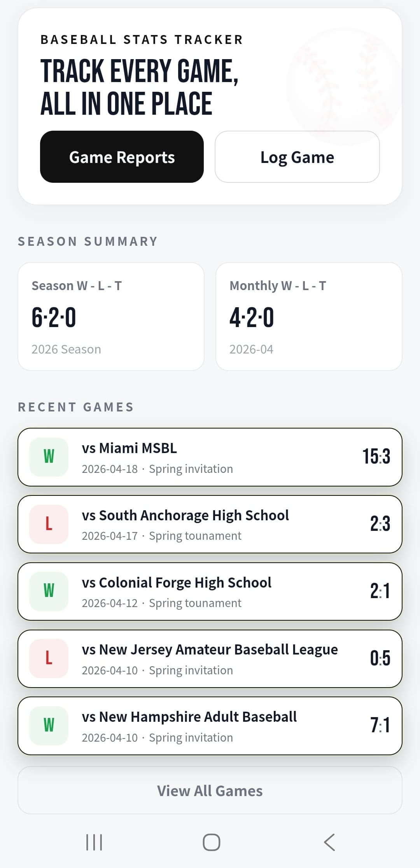Screen dimensions: 420x868
Task: Tap the Log Game button
Action: [x=297, y=157]
